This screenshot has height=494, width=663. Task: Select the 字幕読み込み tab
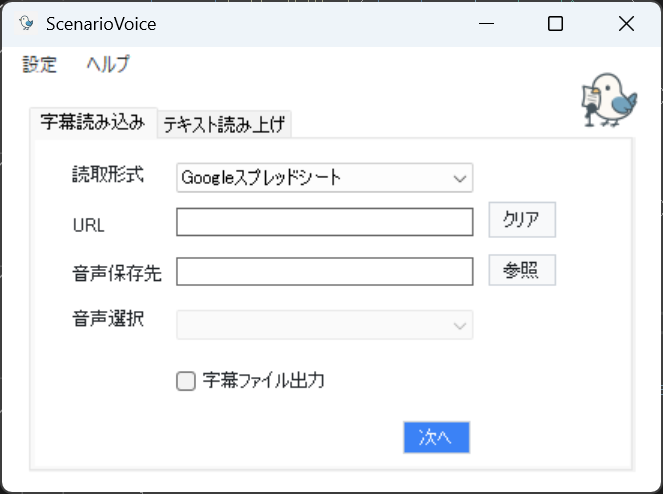click(93, 123)
